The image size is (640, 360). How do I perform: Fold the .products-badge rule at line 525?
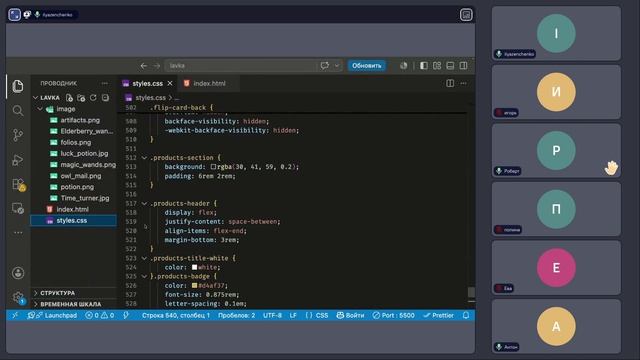[x=144, y=276]
